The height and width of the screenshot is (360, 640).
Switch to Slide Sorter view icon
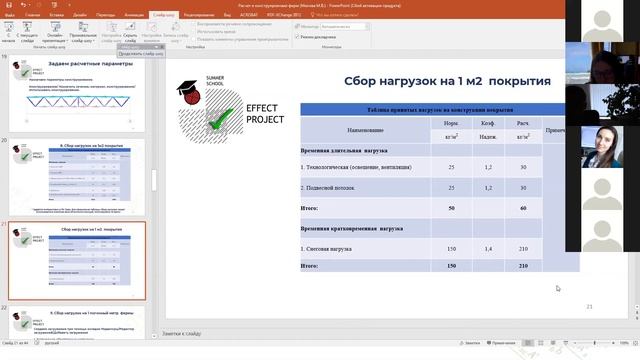540,343
